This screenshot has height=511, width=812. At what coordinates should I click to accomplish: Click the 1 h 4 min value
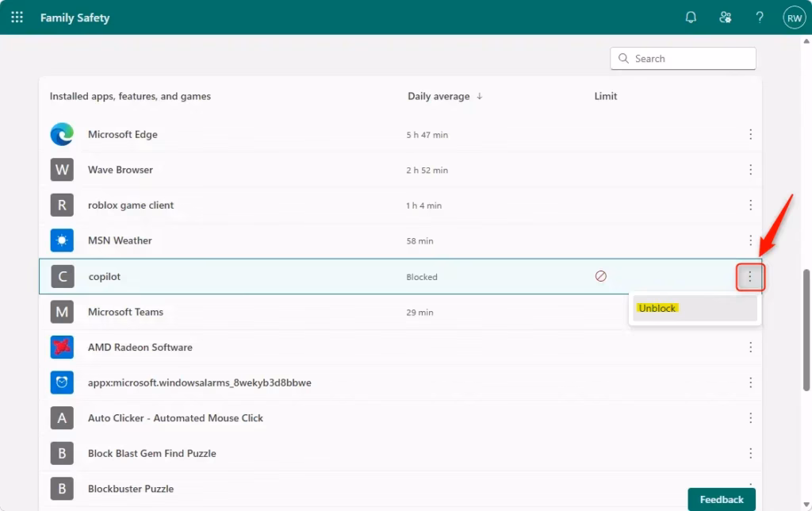point(423,206)
